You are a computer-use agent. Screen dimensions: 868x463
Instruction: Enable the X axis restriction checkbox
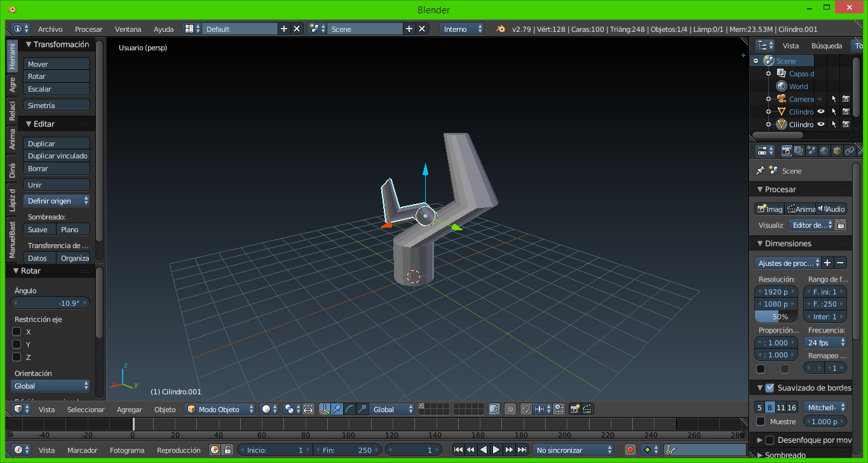[x=17, y=332]
